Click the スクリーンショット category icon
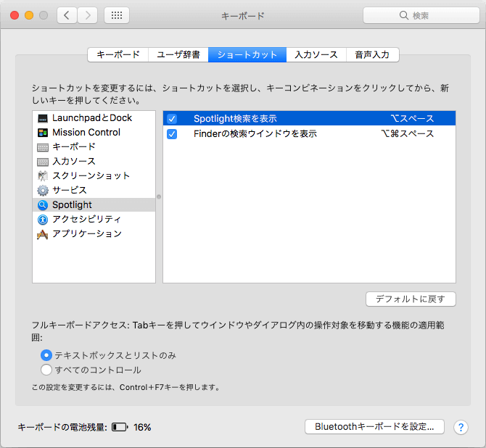The width and height of the screenshot is (486, 448). pyautogui.click(x=43, y=176)
